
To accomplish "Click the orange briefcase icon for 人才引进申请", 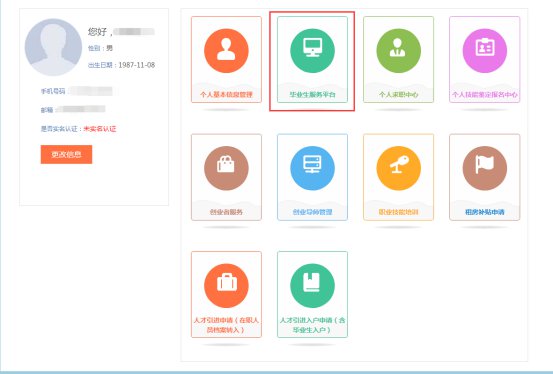I will tap(226, 286).
